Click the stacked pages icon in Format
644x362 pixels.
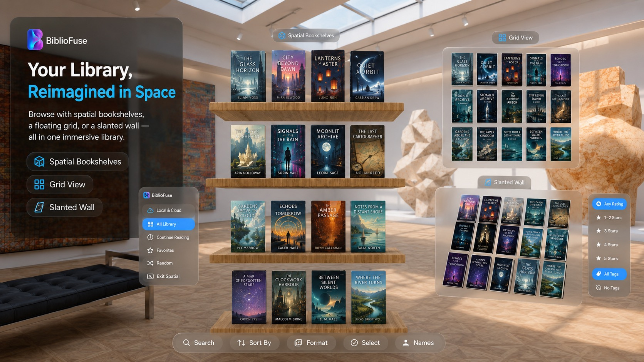click(x=298, y=343)
